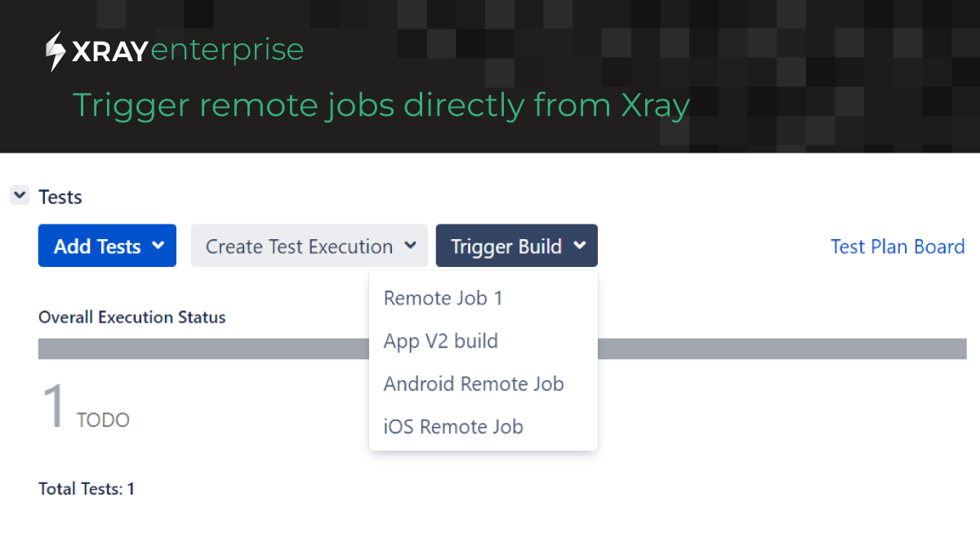Choose App V2 build from the menu

pyautogui.click(x=441, y=341)
